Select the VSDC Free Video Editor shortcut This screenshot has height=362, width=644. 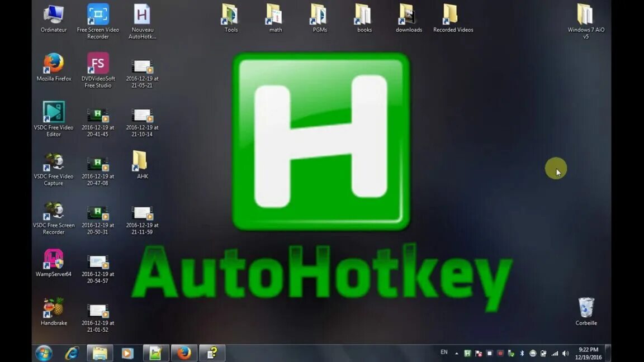54,119
